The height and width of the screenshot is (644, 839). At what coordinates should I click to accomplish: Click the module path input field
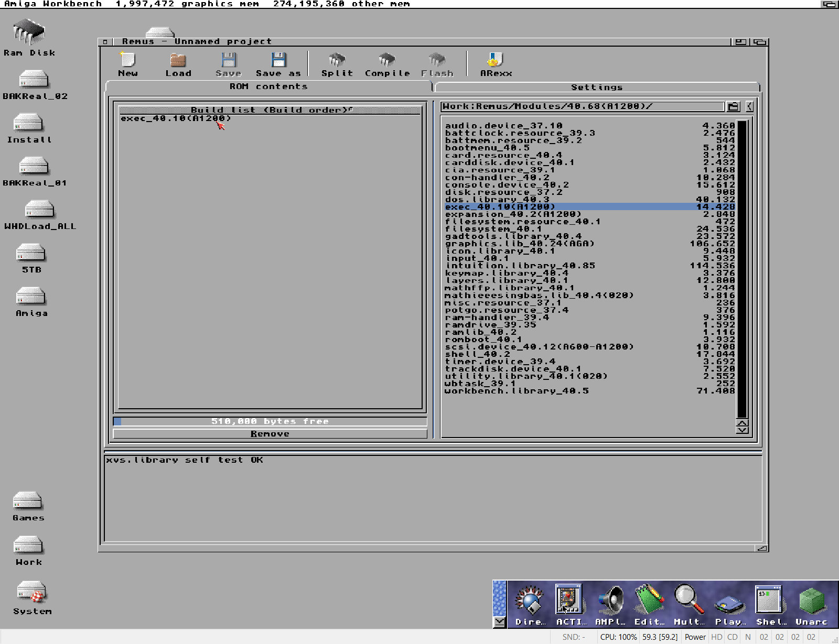click(x=582, y=106)
